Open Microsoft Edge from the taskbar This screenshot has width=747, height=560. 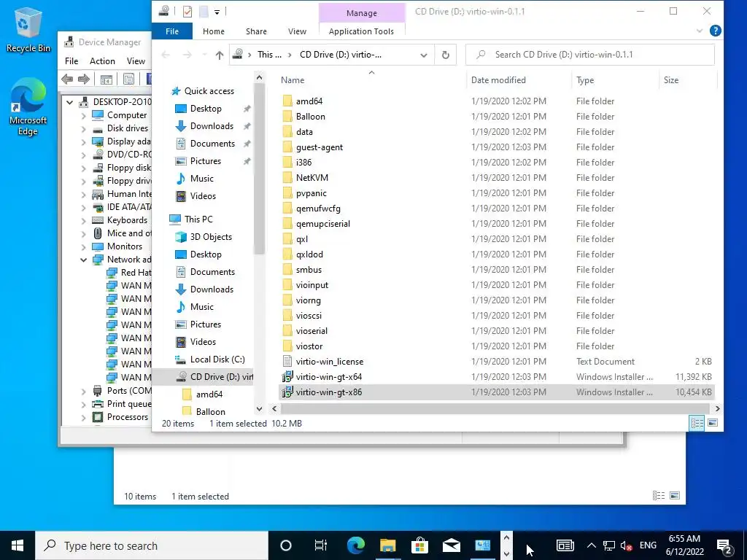point(355,545)
